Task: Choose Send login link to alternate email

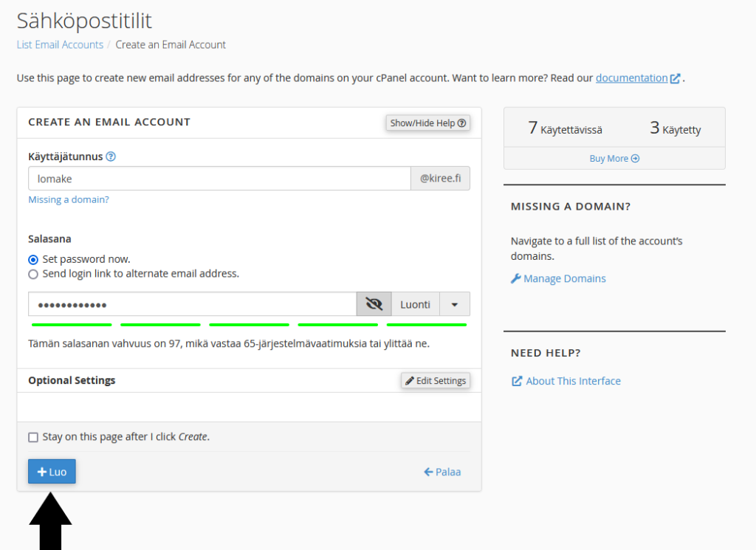Action: (x=33, y=274)
